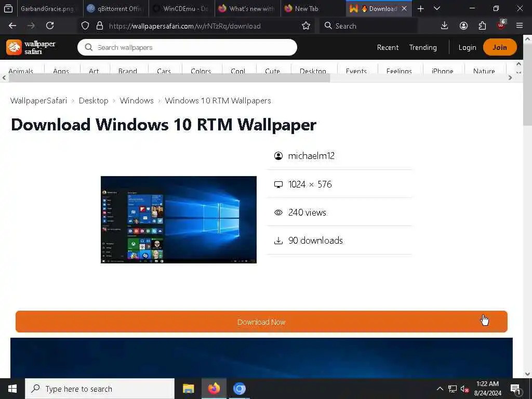
Task: Open File Explorer from the taskbar
Action: pos(188,389)
